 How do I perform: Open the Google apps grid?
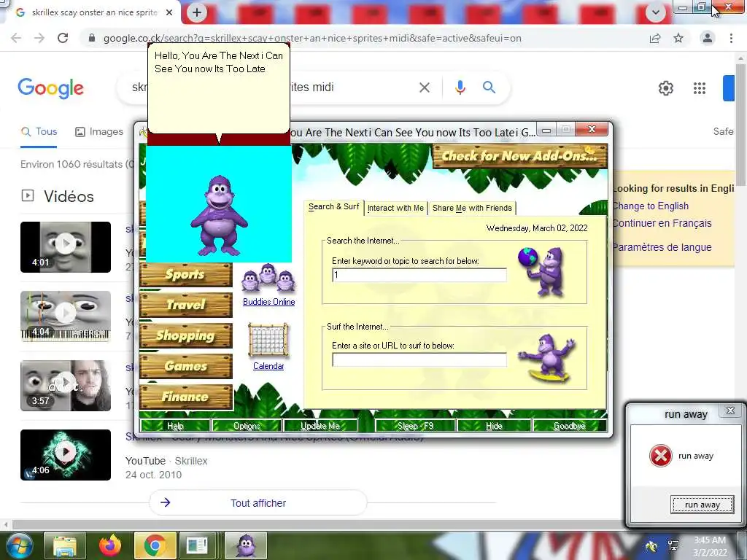pos(700,88)
